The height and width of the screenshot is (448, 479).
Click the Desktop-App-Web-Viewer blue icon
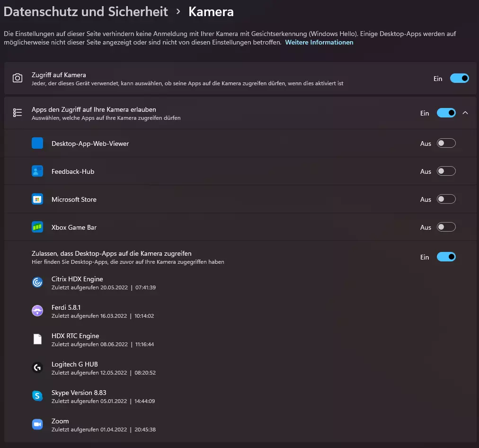pos(37,143)
